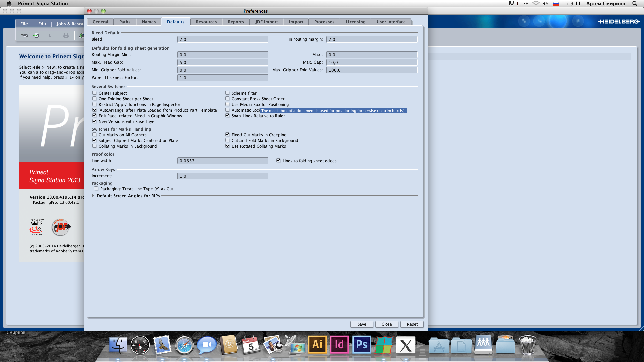644x362 pixels.
Task: Click the grayed save disk icon
Action: (51, 35)
